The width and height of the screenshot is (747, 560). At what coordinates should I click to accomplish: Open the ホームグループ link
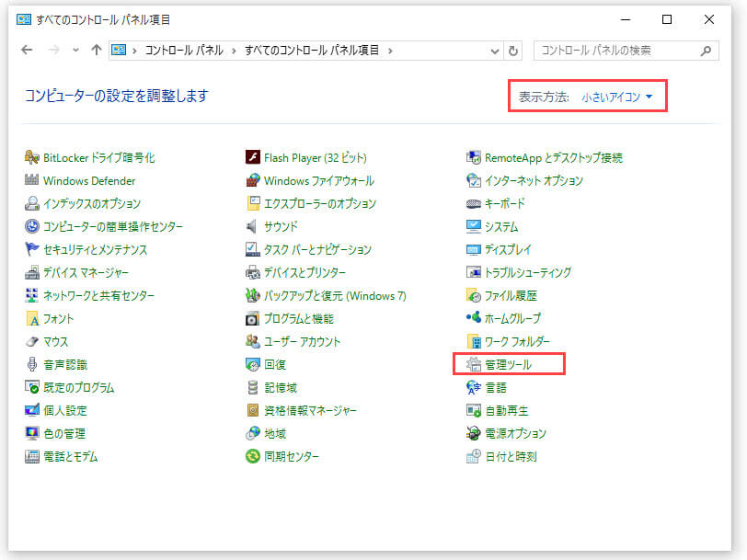[x=513, y=318]
